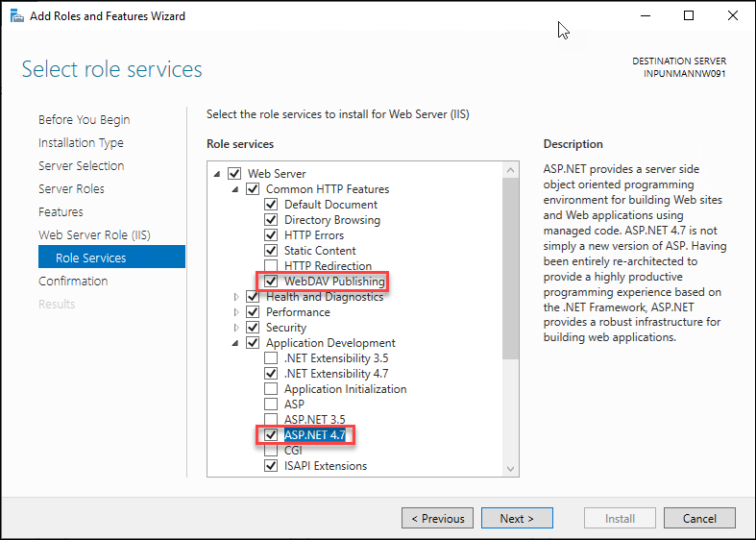Enable the CGI role service checkbox

[x=271, y=451]
